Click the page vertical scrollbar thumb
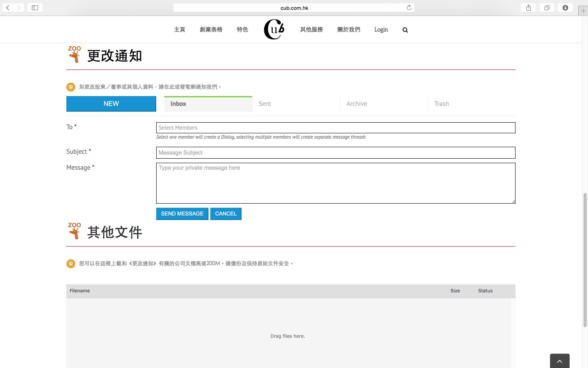 point(585,260)
